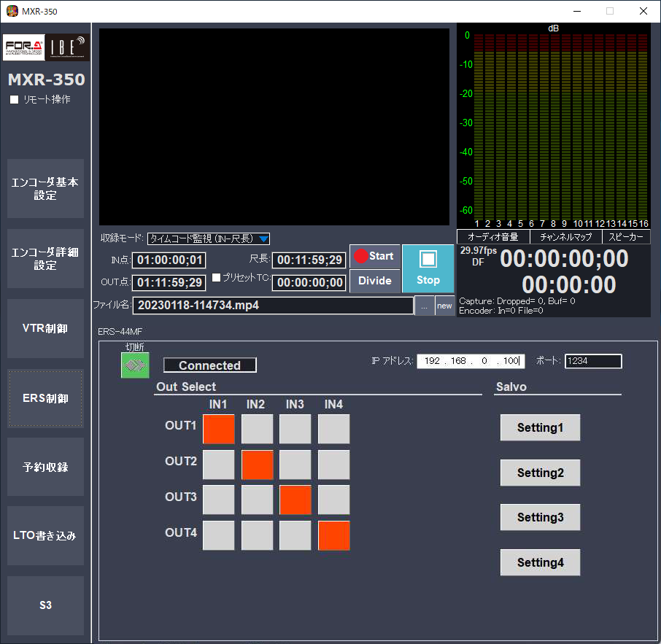Open the スピーカー tab

click(x=625, y=237)
